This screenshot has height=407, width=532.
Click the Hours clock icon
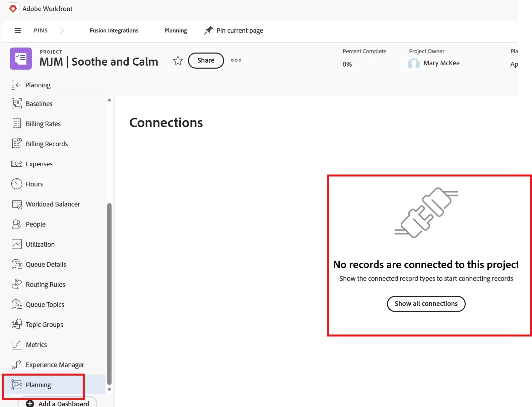17,184
